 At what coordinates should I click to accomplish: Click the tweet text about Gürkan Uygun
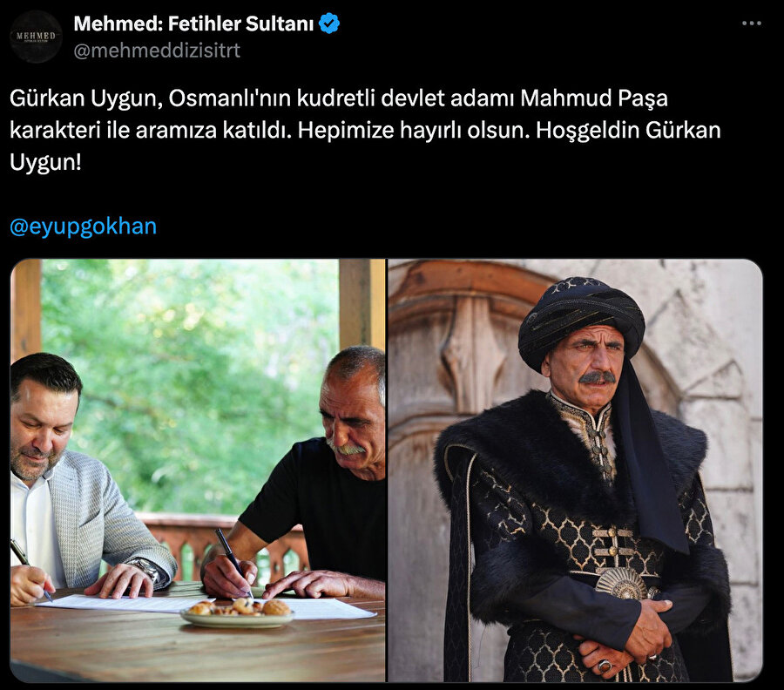365,130
